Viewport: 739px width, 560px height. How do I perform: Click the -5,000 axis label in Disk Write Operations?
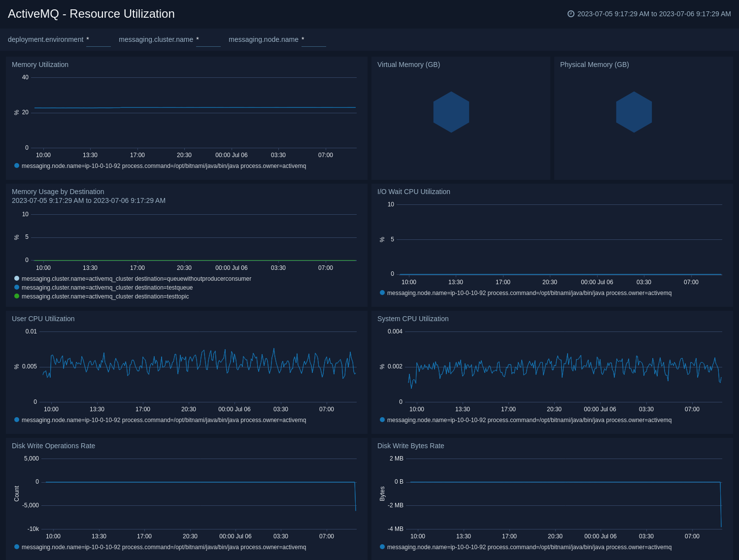pyautogui.click(x=31, y=505)
